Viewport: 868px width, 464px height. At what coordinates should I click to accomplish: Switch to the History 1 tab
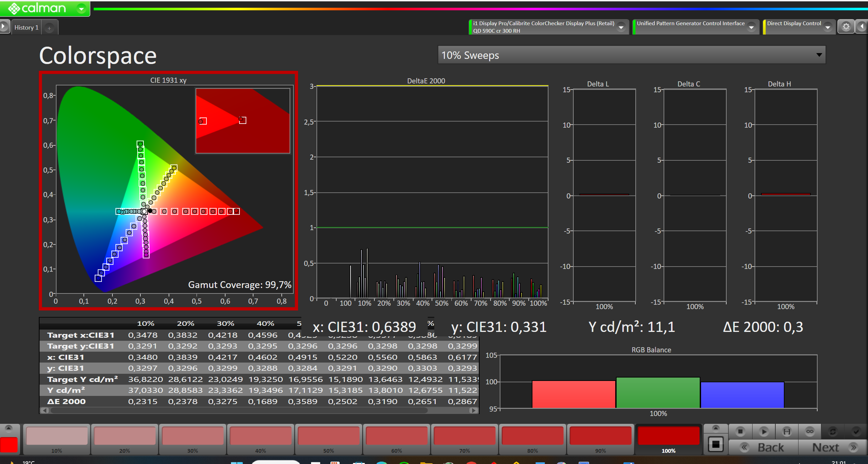26,28
